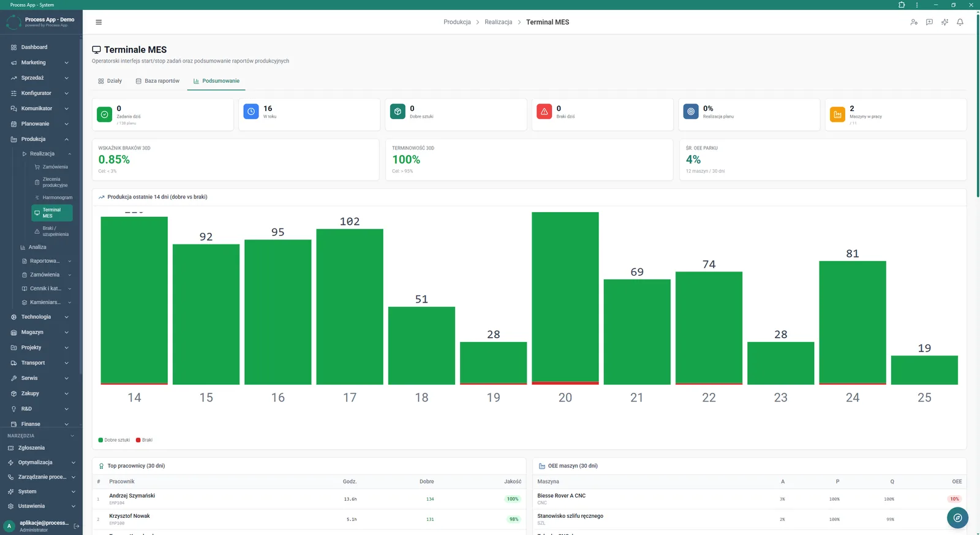This screenshot has height=535, width=980.
Task: Open Braki / uzupełnienia in sidebar
Action: (x=52, y=231)
